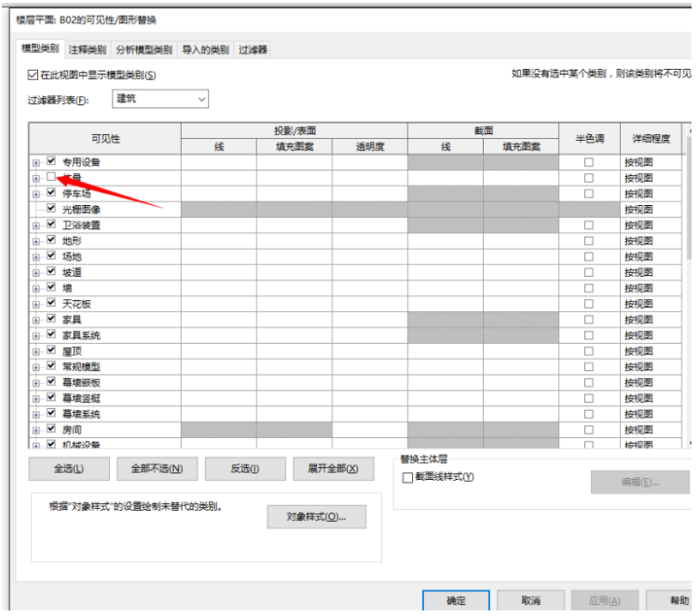Expand the 场地 category node
The image size is (699, 616).
(36, 257)
